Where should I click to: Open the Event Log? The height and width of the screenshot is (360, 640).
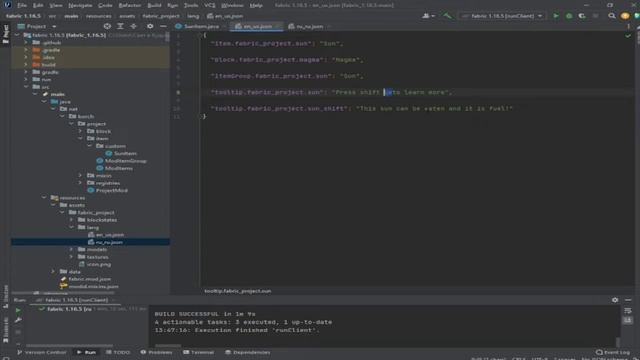point(613,352)
